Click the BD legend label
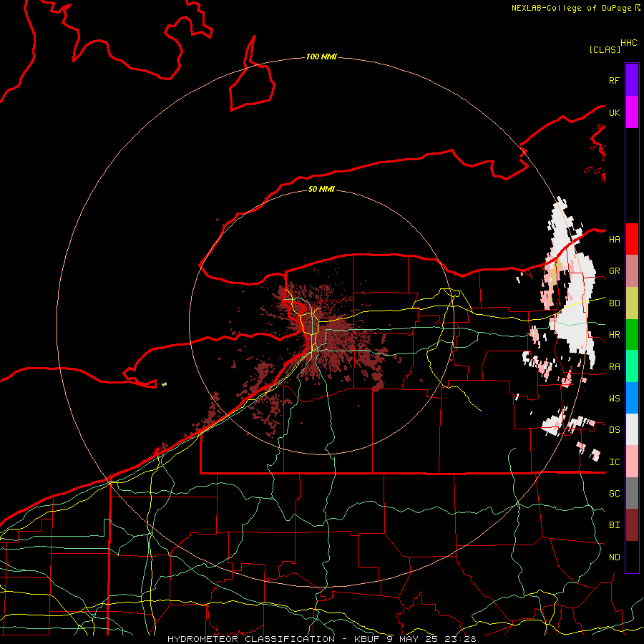644x644 pixels. (x=614, y=303)
